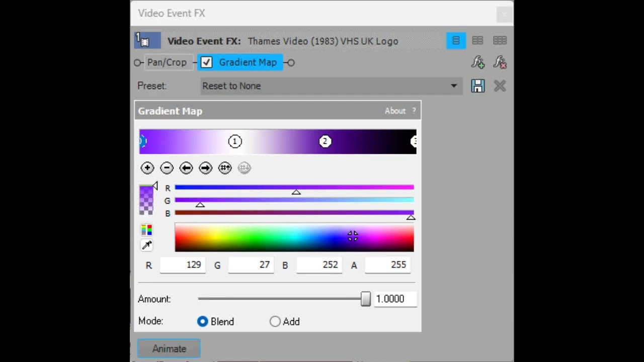Click the R value field
This screenshot has width=644, height=362.
[x=183, y=265]
